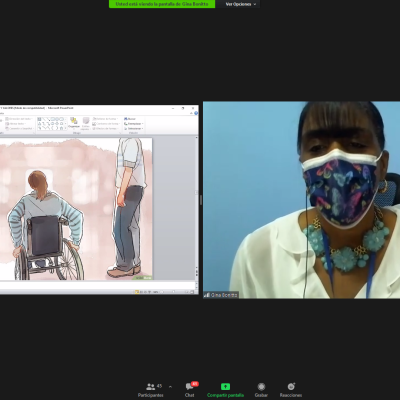Click the divider between shared screen and video
400x400 pixels.
pyautogui.click(x=201, y=200)
